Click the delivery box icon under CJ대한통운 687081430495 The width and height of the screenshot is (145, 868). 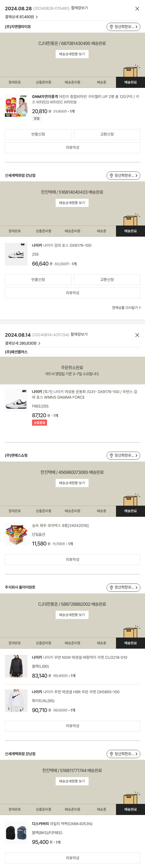131,71
